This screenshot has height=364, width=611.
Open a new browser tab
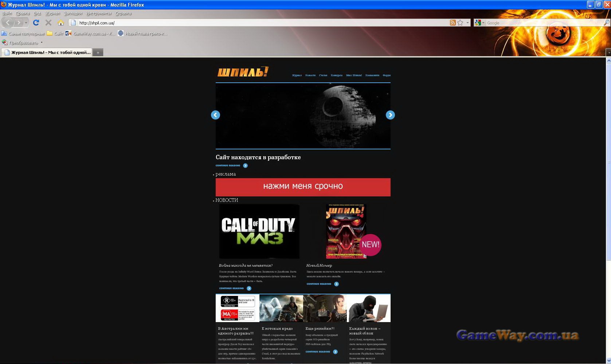point(98,52)
